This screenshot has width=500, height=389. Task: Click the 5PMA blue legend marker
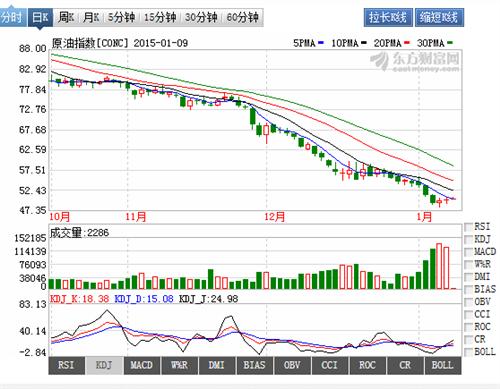tap(321, 43)
